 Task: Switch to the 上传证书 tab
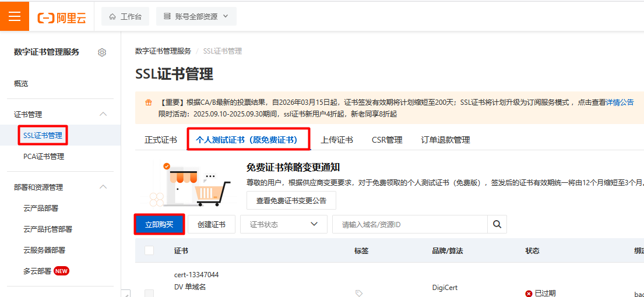click(336, 140)
